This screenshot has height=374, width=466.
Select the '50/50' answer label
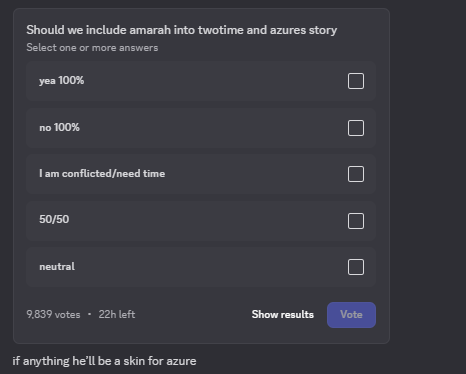click(x=54, y=219)
